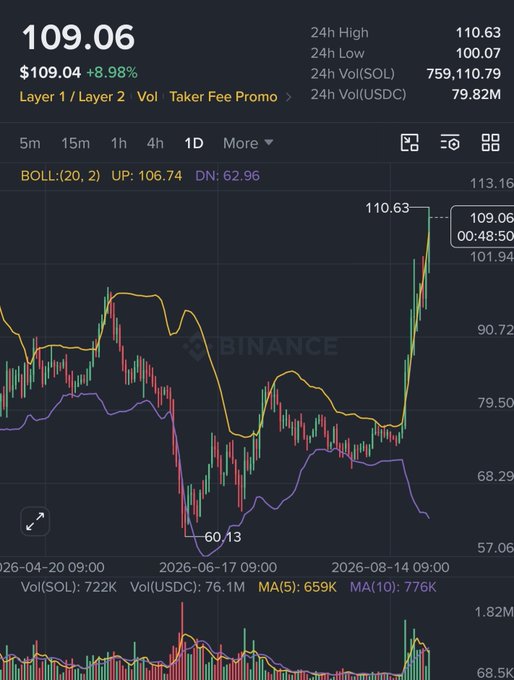Open the Layer 1 / Layer 2 tag
The height and width of the screenshot is (680, 514).
tap(72, 97)
